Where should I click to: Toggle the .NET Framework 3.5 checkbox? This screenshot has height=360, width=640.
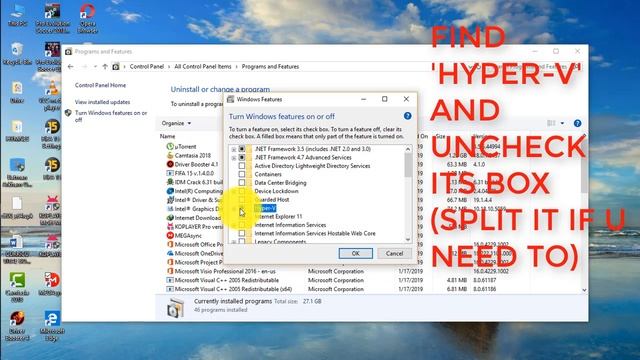[x=242, y=149]
